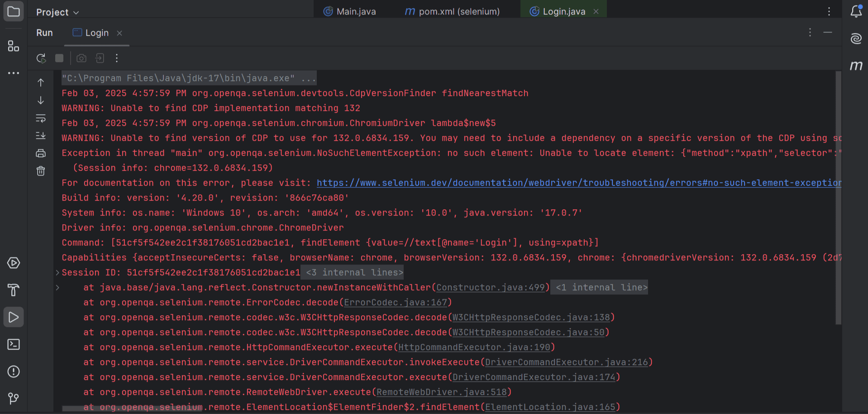Rerun the Login configuration
868x414 pixels.
tap(41, 58)
